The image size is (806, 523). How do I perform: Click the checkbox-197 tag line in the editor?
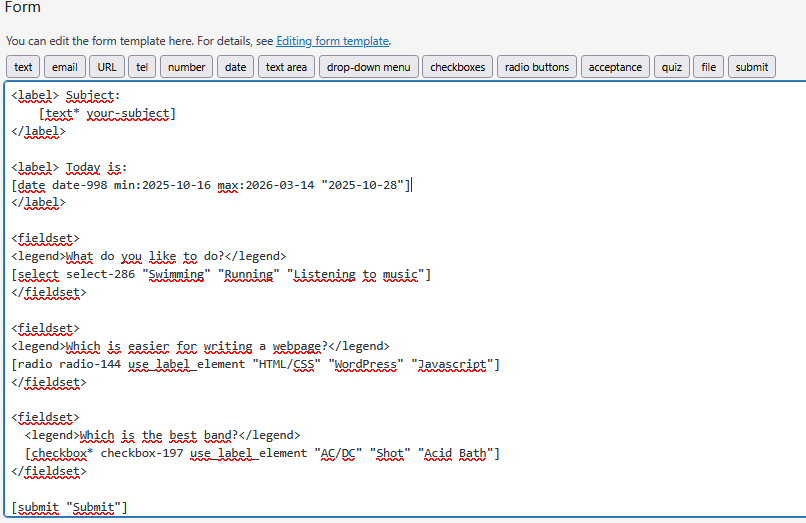[x=260, y=454]
